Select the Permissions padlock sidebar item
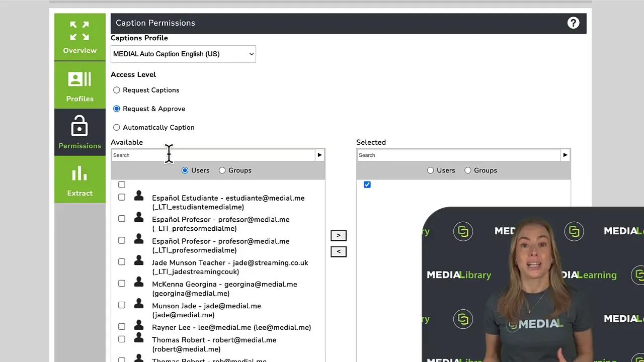The height and width of the screenshot is (362, 644). pyautogui.click(x=80, y=132)
